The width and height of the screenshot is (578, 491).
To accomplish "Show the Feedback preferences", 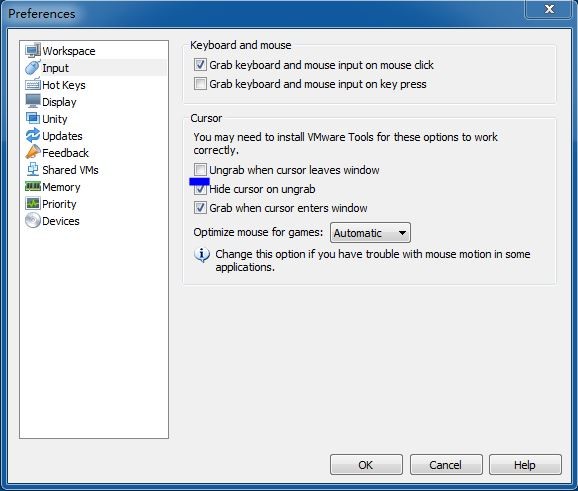I will 65,153.
